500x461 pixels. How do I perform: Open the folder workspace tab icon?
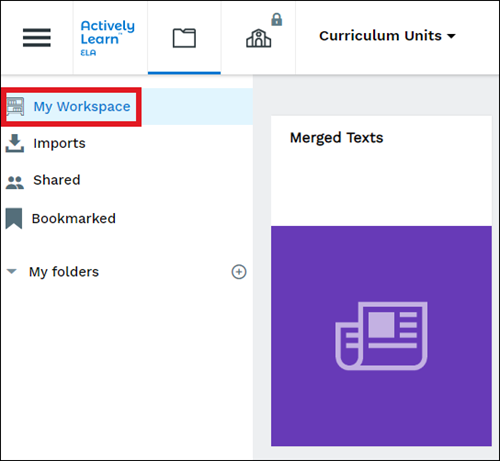point(184,38)
